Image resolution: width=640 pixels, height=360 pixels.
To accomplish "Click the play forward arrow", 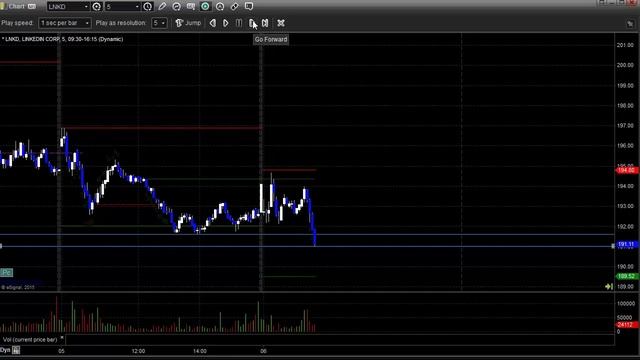I will [x=226, y=23].
